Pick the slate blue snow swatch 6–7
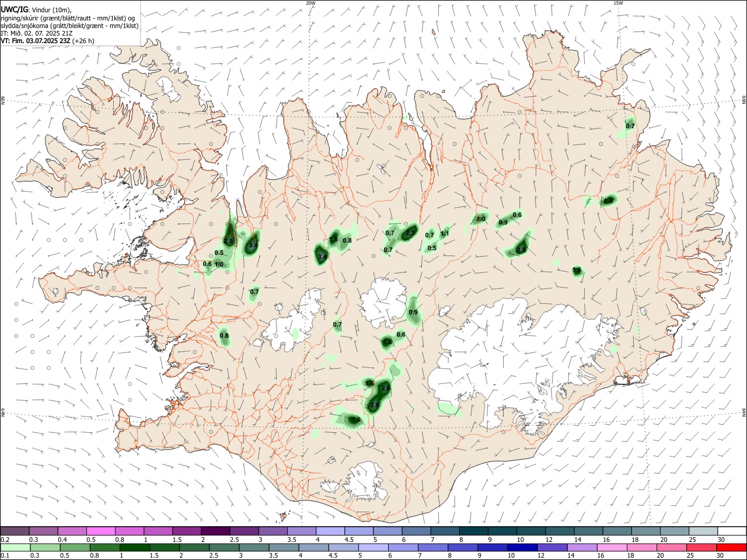 [416, 531]
